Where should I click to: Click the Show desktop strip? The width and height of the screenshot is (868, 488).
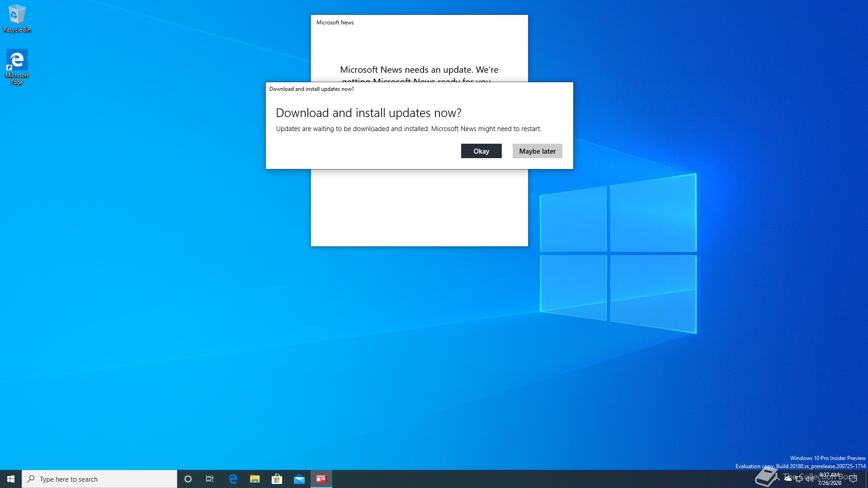[x=866, y=479]
